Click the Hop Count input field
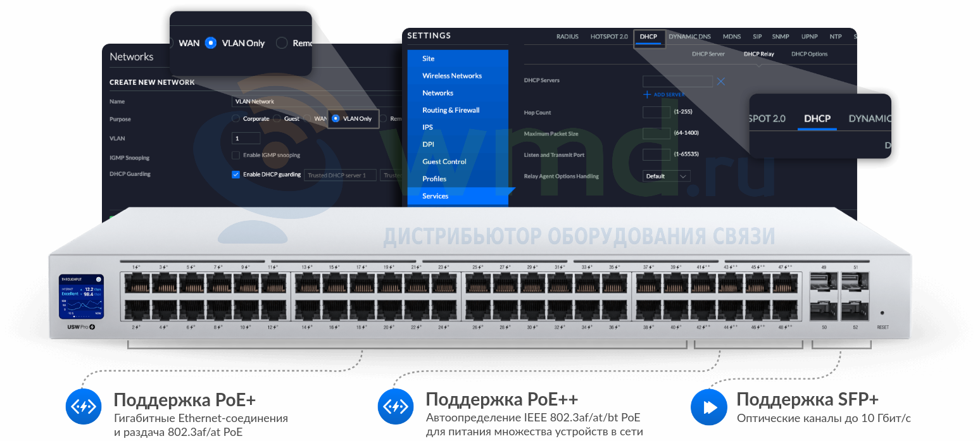The image size is (980, 441). click(x=656, y=113)
